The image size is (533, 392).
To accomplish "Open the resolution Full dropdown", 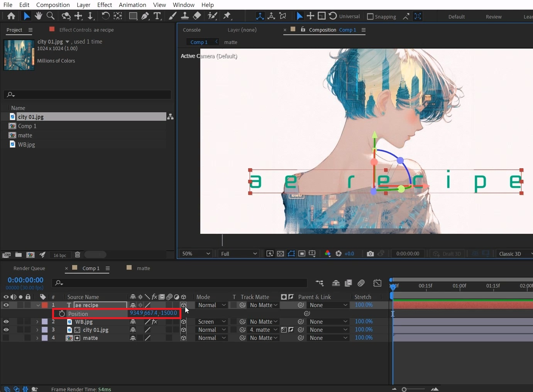I will click(x=239, y=253).
